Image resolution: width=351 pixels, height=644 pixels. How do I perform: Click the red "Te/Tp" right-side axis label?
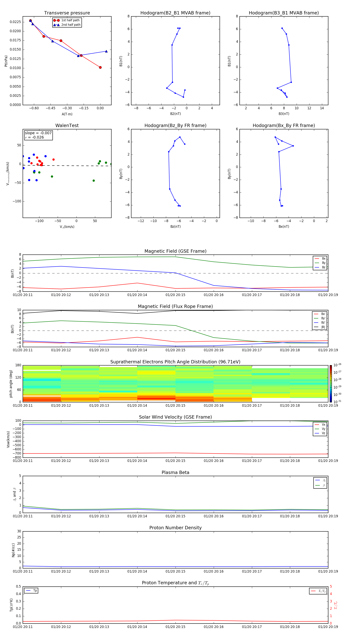336,605
